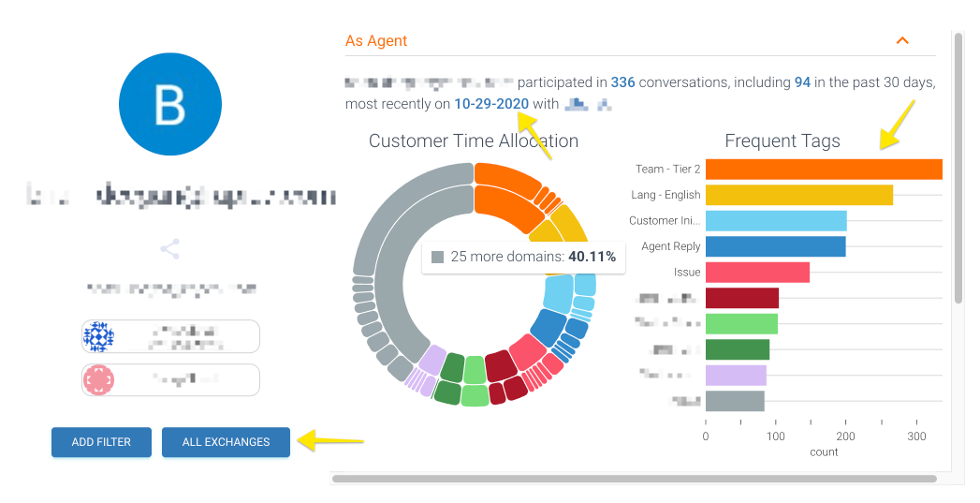The height and width of the screenshot is (503, 980).
Task: Collapse the As Agent section chevron
Action: coord(902,40)
